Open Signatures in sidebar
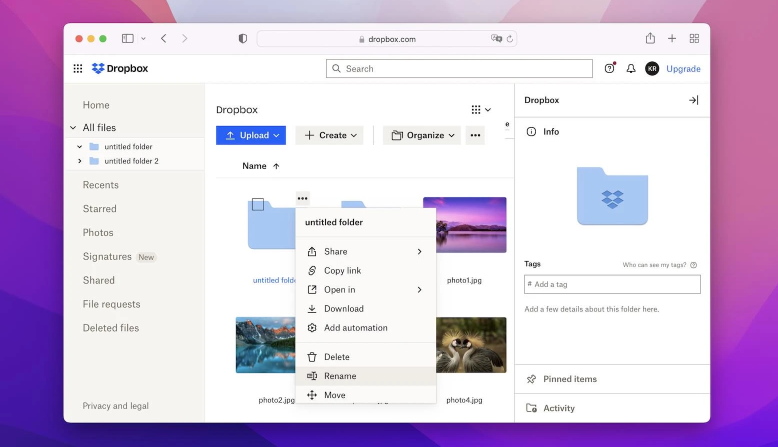778x447 pixels. point(107,256)
